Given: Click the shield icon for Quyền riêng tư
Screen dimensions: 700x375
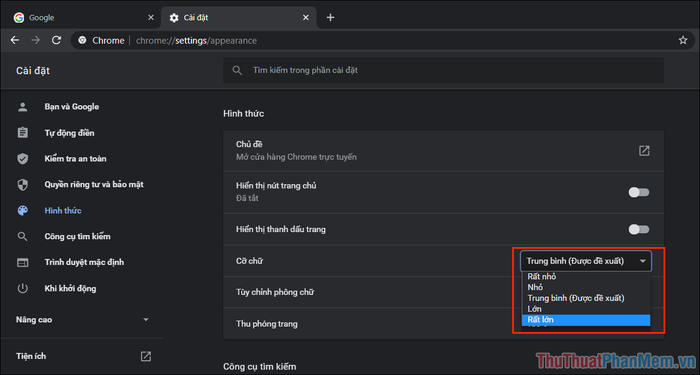Looking at the screenshot, I should [22, 184].
